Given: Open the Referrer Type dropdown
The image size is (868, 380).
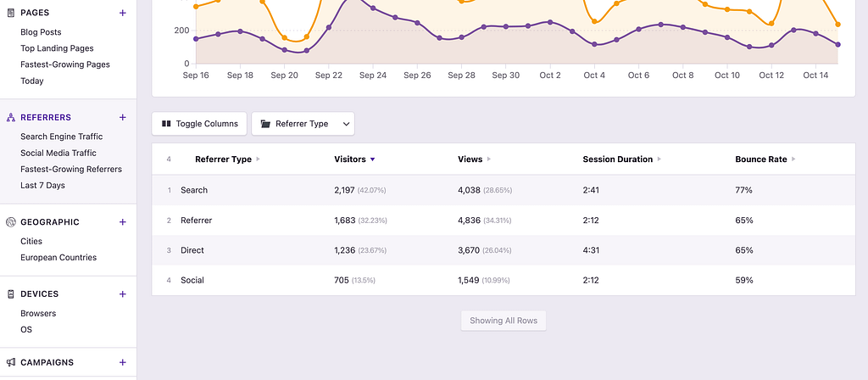Looking at the screenshot, I should pos(303,124).
